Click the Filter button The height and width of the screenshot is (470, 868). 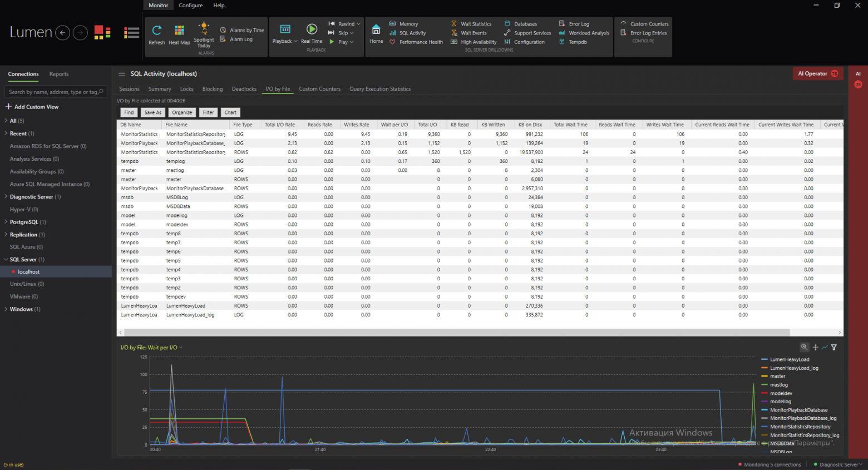point(208,112)
